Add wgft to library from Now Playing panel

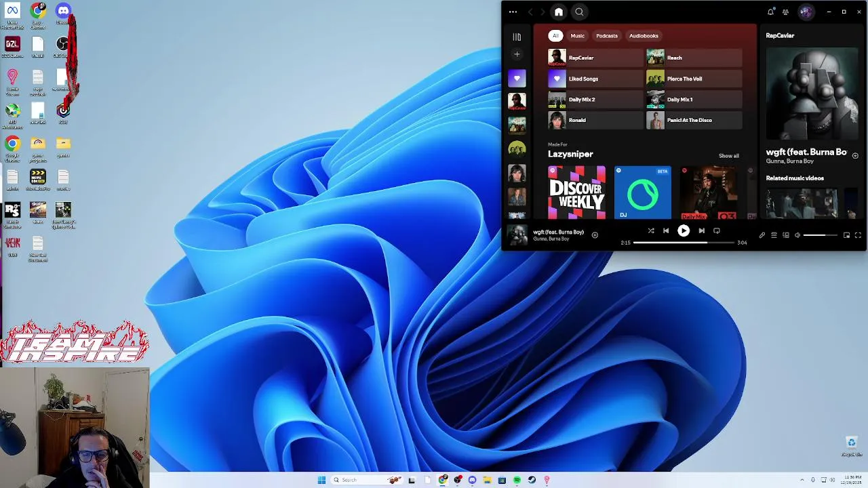pos(855,156)
